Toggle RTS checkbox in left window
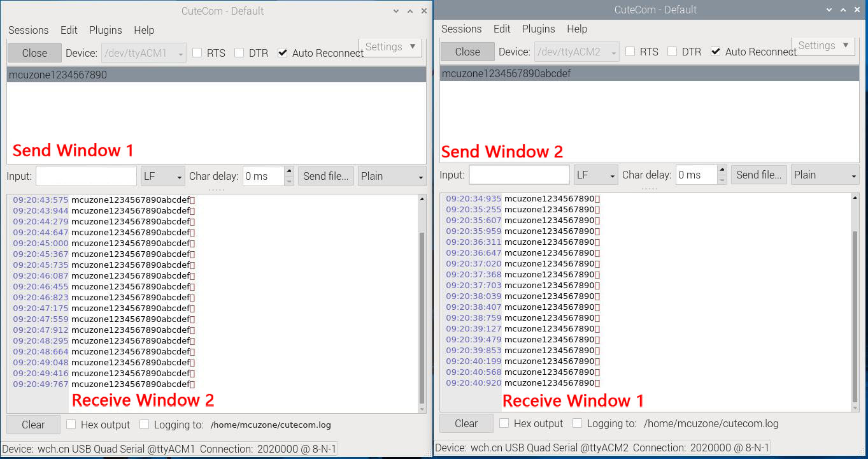This screenshot has width=868, height=459. point(197,53)
